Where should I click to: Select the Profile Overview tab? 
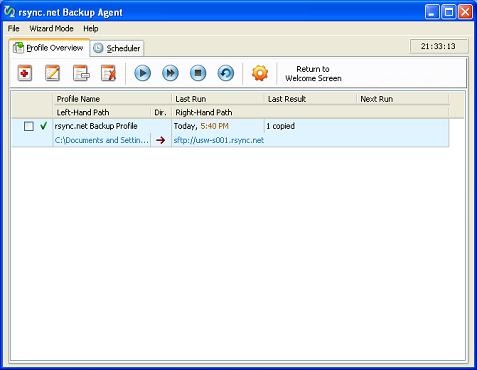pos(49,48)
